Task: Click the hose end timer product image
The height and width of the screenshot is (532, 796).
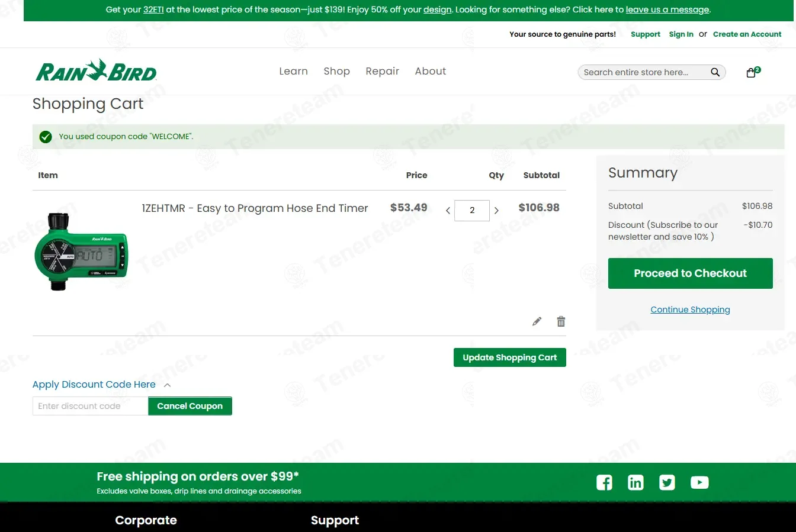Action: tap(81, 252)
